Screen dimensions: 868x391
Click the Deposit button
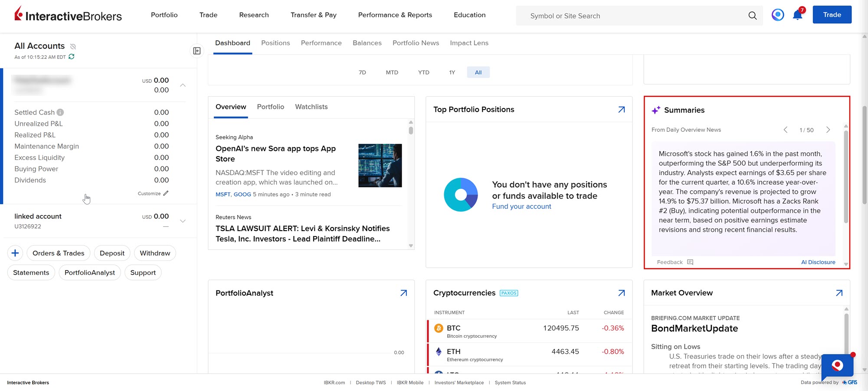(112, 253)
